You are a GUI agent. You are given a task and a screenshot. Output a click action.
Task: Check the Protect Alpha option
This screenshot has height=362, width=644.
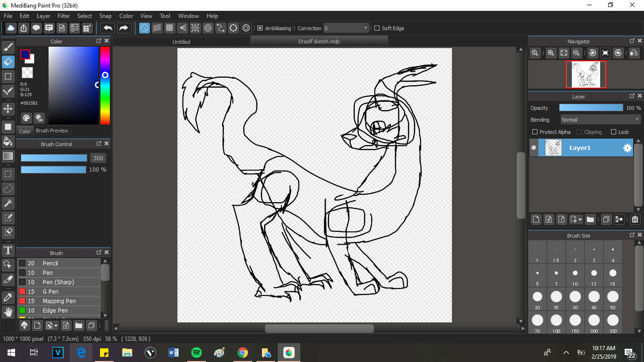click(x=535, y=132)
